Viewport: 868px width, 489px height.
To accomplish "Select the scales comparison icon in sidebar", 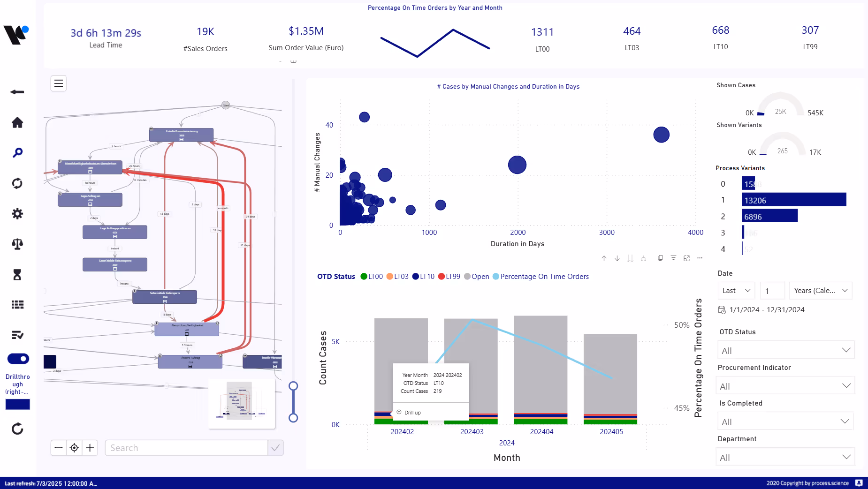I will click(17, 244).
